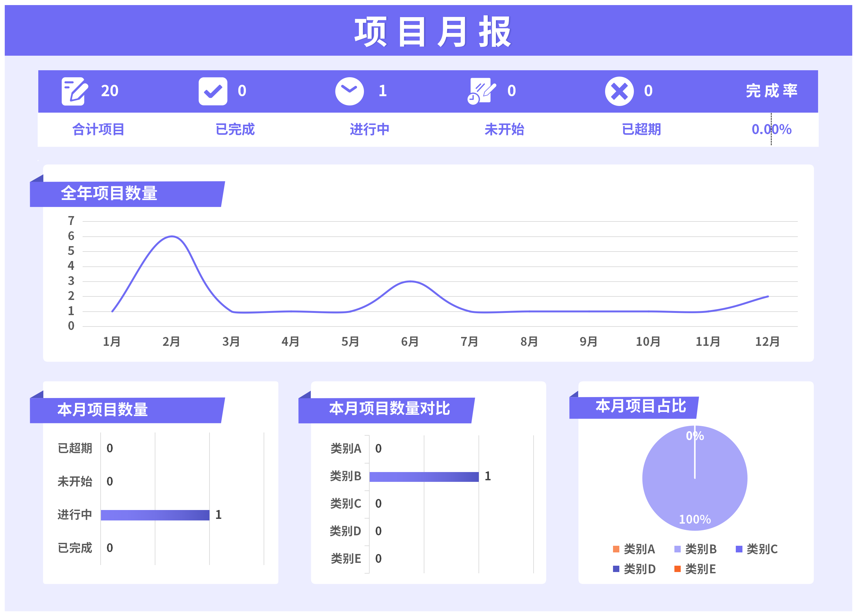Click the 本月项目占比 title banner
The image size is (857, 616).
point(640,406)
